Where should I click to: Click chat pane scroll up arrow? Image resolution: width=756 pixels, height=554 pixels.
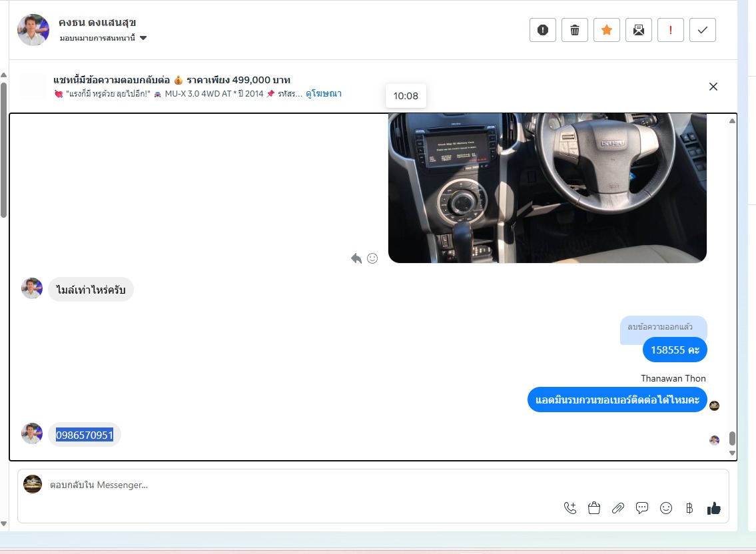click(x=733, y=121)
